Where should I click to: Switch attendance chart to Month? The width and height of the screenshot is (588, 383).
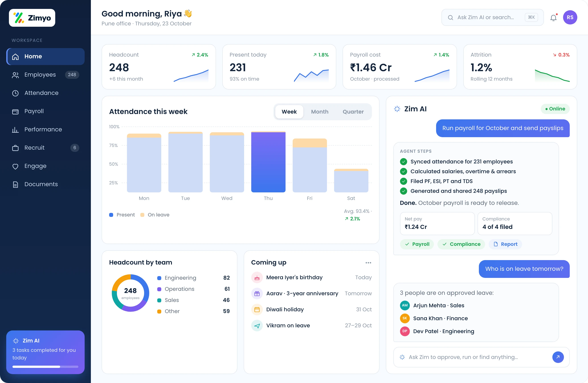320,112
